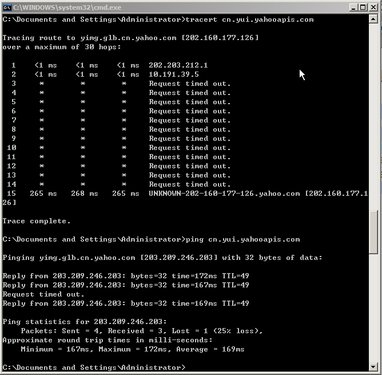Click 'Request timed out' on hop 14
Image resolution: width=382 pixels, height=375 pixels.
coord(190,184)
